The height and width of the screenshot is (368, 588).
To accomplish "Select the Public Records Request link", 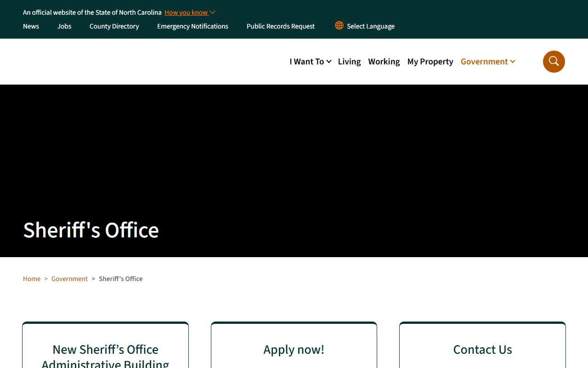I will pos(281,26).
